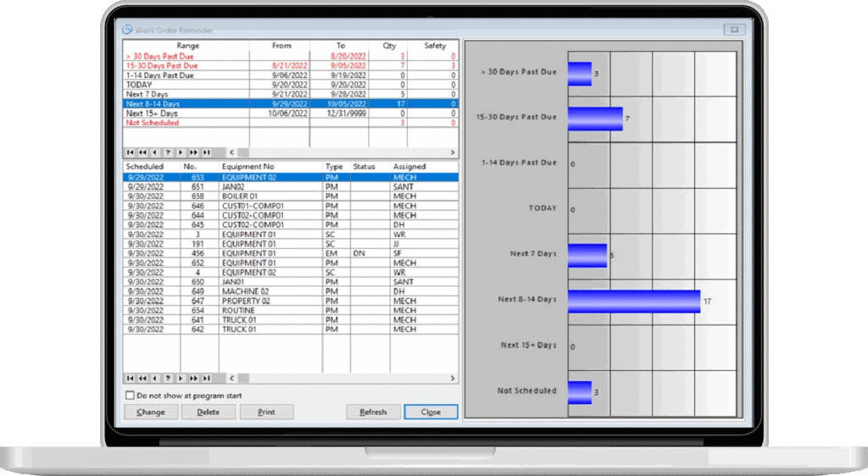Go to previous record in work orders list navigator
The image size is (868, 476).
[x=156, y=378]
